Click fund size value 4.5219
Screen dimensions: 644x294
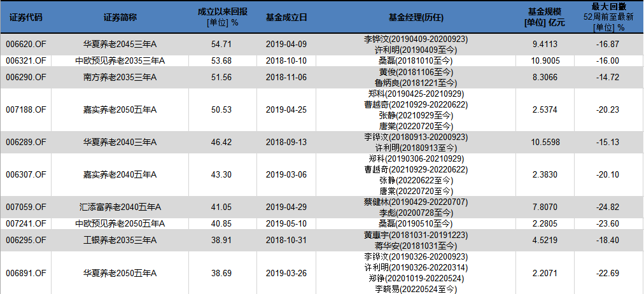[545, 240]
